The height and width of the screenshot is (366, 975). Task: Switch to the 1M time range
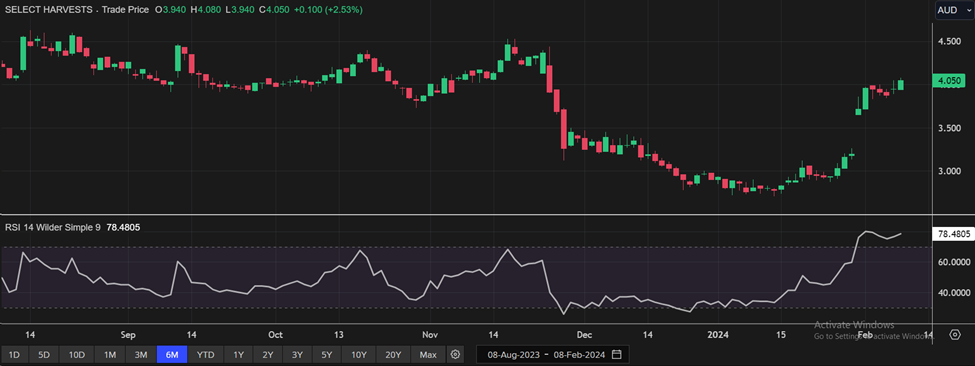point(110,355)
